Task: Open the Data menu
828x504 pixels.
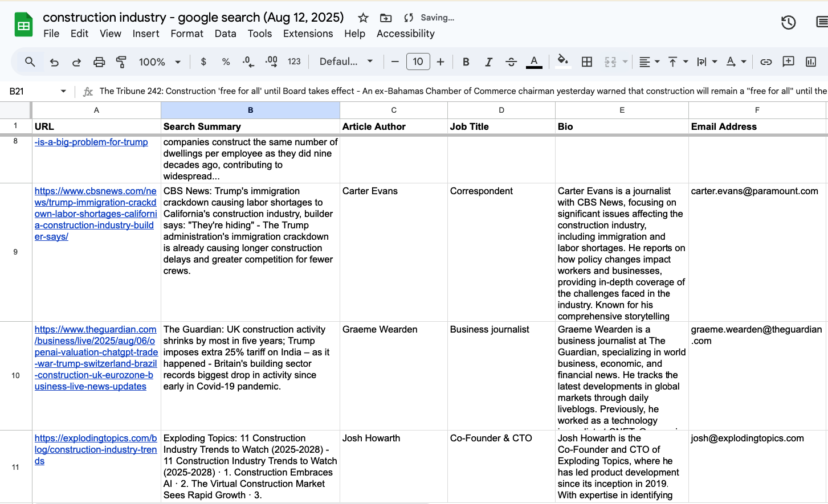Action: coord(226,34)
